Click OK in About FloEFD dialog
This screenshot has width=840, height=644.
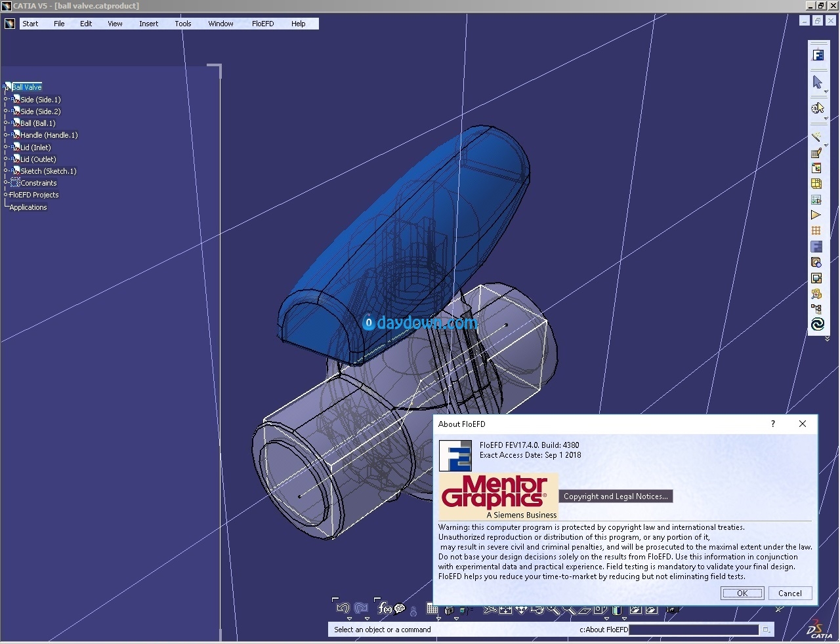(x=742, y=593)
